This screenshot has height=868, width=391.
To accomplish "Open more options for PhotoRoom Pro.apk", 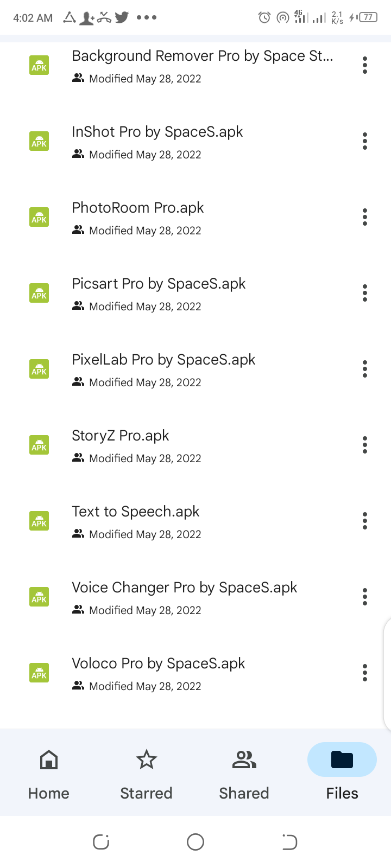I will coord(365,217).
